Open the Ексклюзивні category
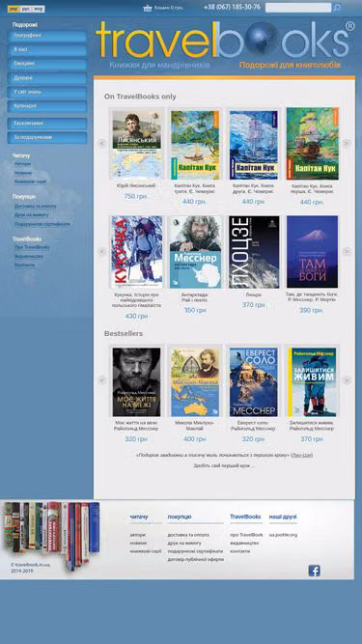The width and height of the screenshot is (362, 644). coord(47,124)
